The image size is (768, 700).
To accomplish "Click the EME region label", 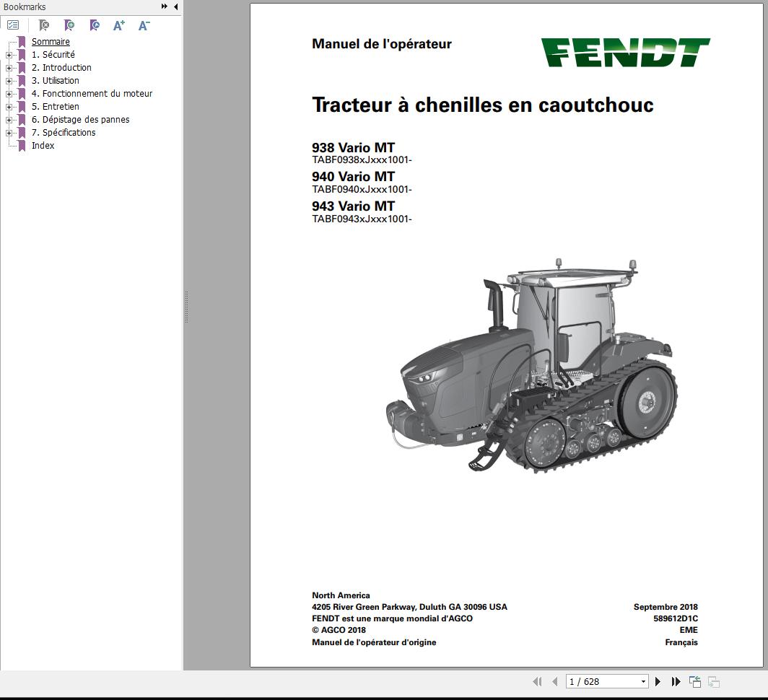I will 688,631.
